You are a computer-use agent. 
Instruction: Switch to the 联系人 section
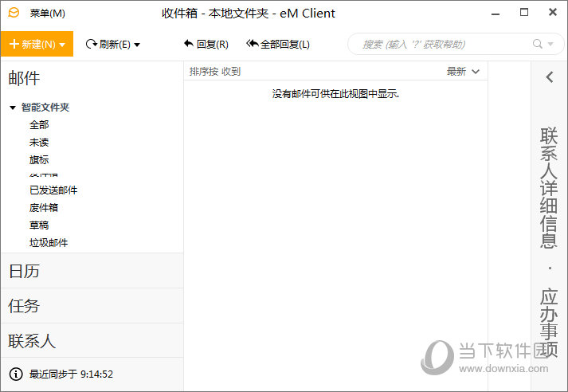(92, 340)
